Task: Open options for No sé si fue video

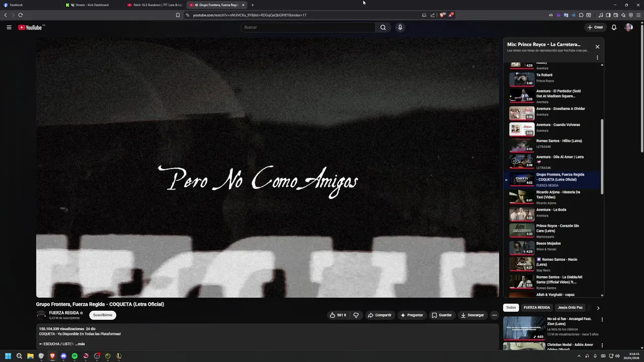Action: pyautogui.click(x=602, y=319)
